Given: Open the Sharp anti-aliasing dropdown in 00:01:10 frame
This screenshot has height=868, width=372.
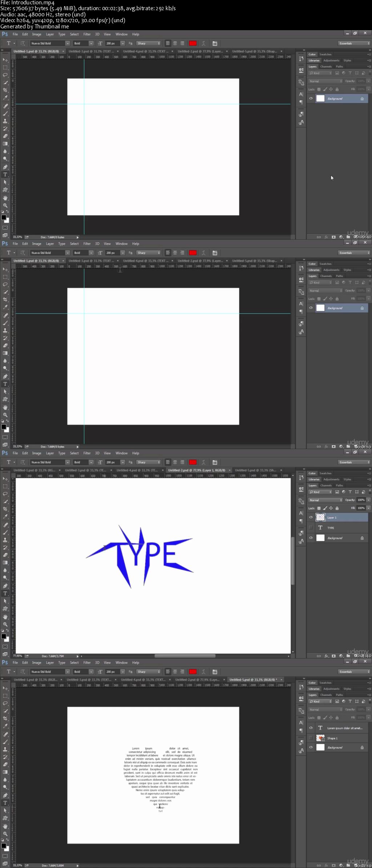Looking at the screenshot, I should tap(148, 253).
